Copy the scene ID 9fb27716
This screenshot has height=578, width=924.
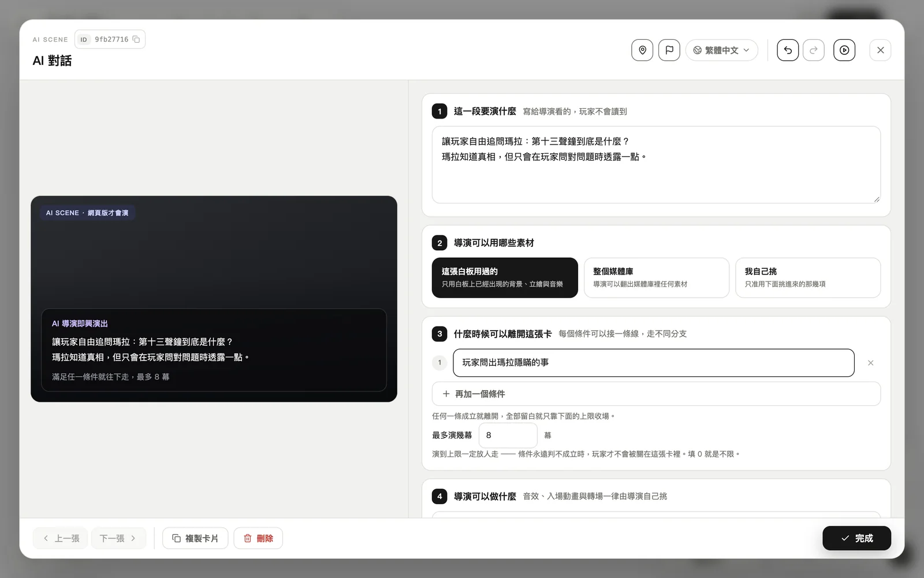(x=136, y=39)
